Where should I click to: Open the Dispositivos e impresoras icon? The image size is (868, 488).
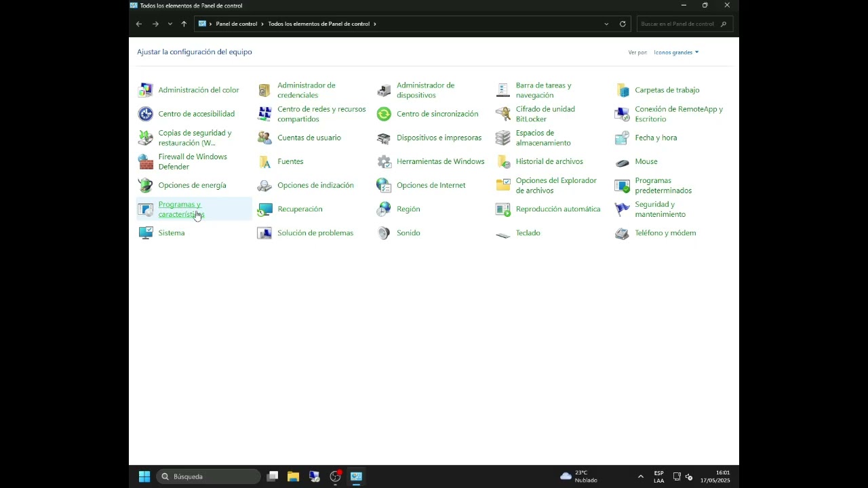pos(384,138)
